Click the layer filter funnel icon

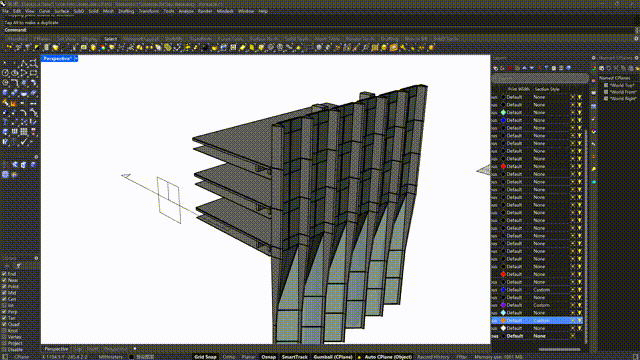click(x=547, y=68)
